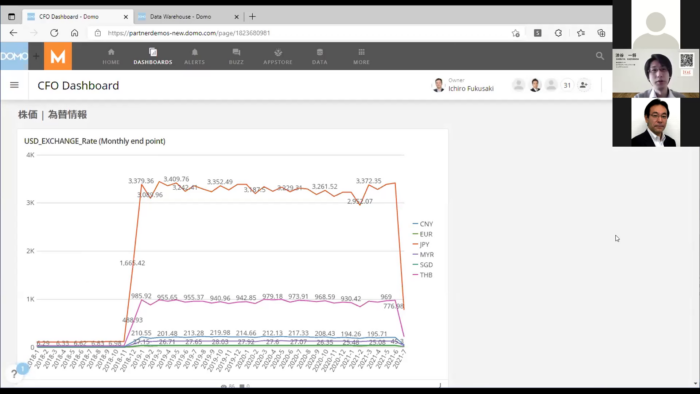Click the 2,952.07 JPY data label
The image size is (700, 394).
coord(360,201)
